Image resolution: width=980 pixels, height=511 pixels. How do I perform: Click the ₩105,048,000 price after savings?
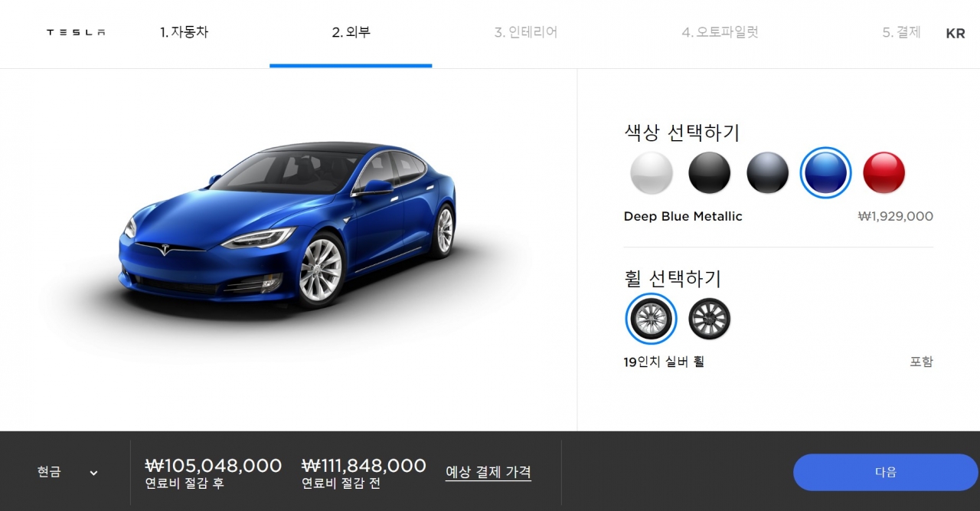click(x=214, y=465)
